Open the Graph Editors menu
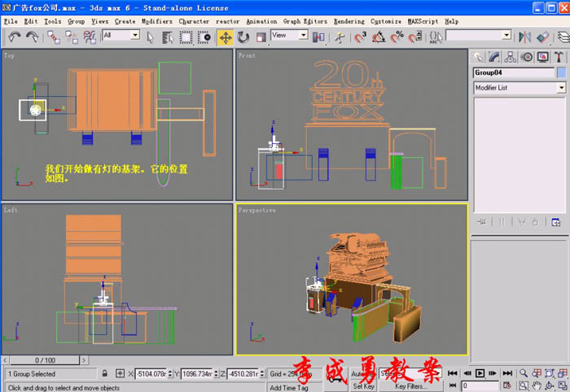This screenshot has width=570, height=392. [305, 21]
